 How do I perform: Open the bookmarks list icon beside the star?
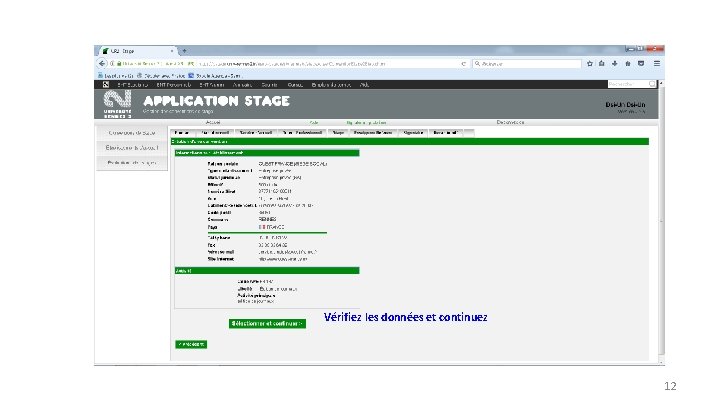click(x=602, y=64)
